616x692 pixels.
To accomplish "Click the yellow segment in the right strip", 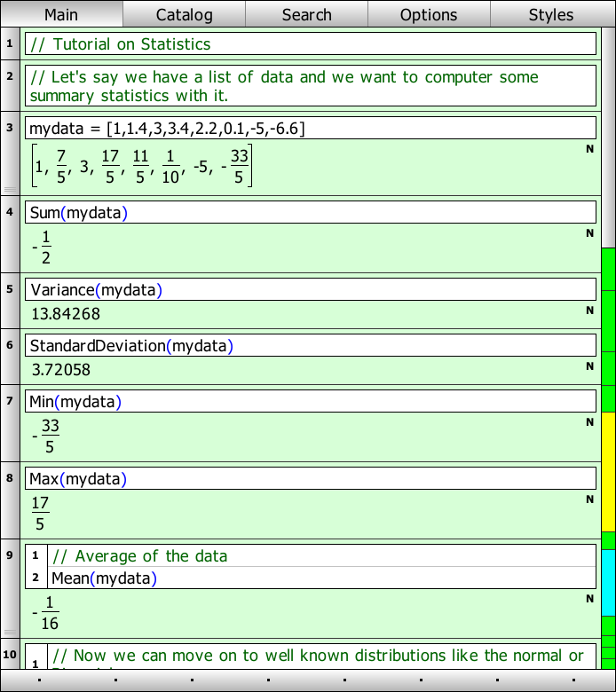I will [x=608, y=471].
